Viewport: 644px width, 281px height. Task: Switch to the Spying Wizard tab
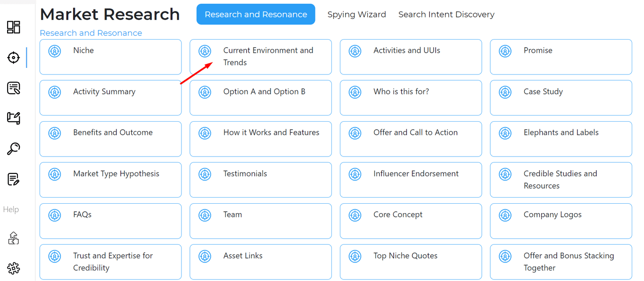point(357,15)
